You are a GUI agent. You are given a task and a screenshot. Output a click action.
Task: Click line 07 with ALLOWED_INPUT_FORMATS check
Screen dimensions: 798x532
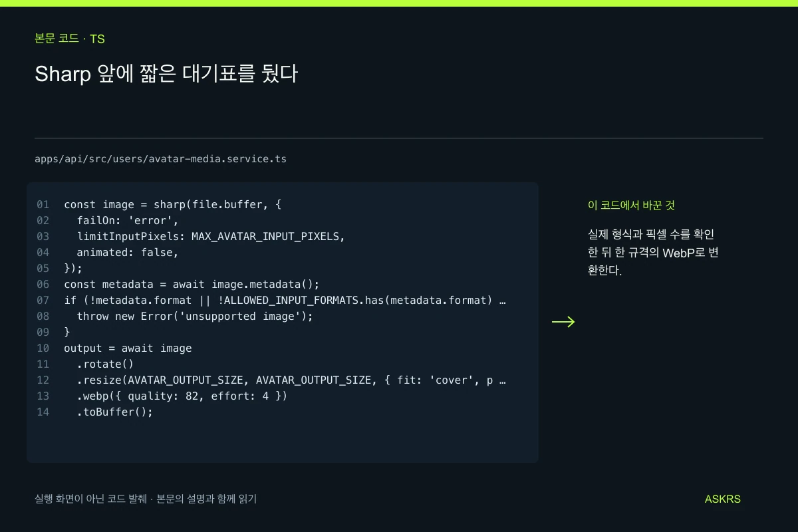285,300
